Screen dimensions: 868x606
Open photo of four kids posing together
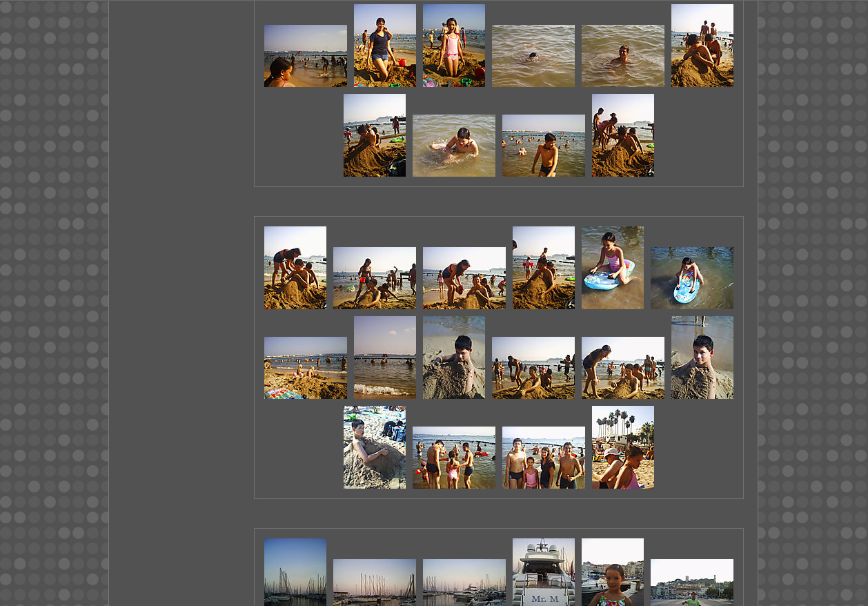pyautogui.click(x=543, y=458)
